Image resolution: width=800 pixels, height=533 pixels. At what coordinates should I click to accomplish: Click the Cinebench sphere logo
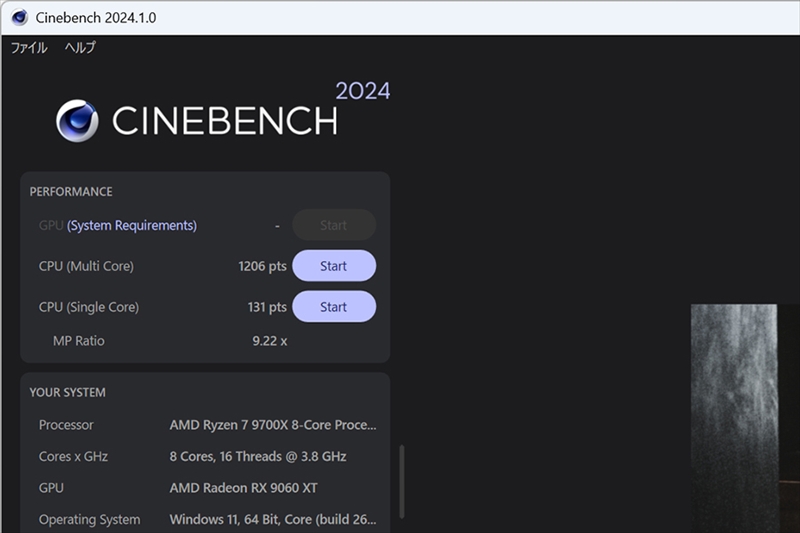click(77, 121)
